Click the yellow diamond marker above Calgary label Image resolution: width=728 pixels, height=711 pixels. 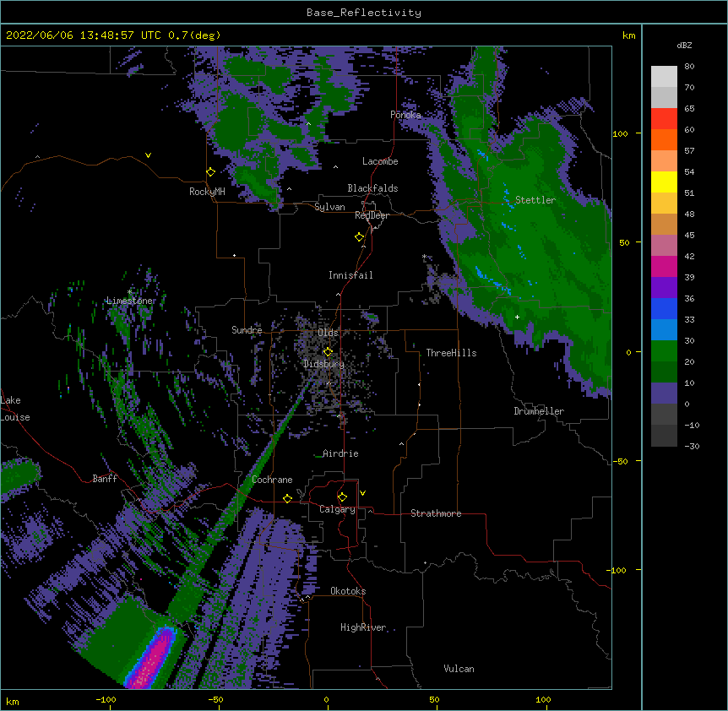pyautogui.click(x=342, y=497)
